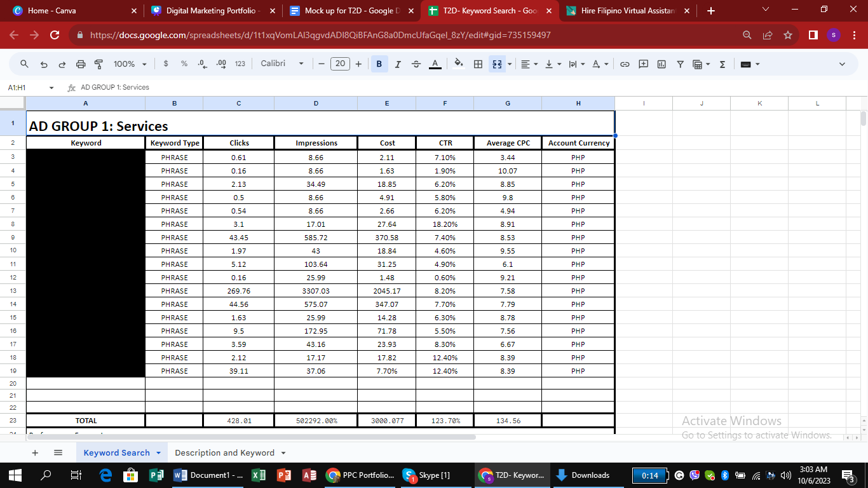The width and height of the screenshot is (868, 488).
Task: Open fill color picker
Action: point(459,64)
